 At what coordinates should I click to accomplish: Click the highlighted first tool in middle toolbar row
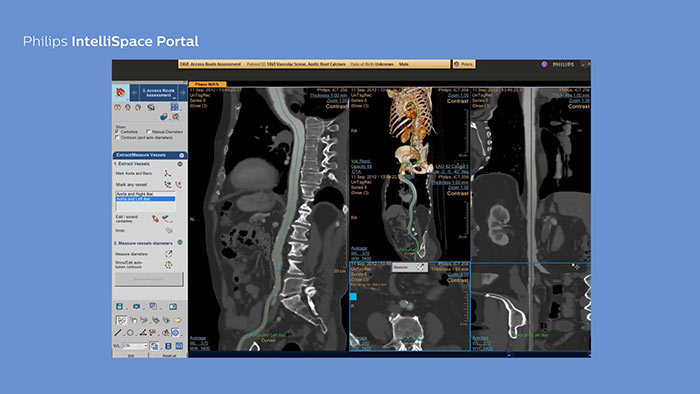pyautogui.click(x=121, y=320)
